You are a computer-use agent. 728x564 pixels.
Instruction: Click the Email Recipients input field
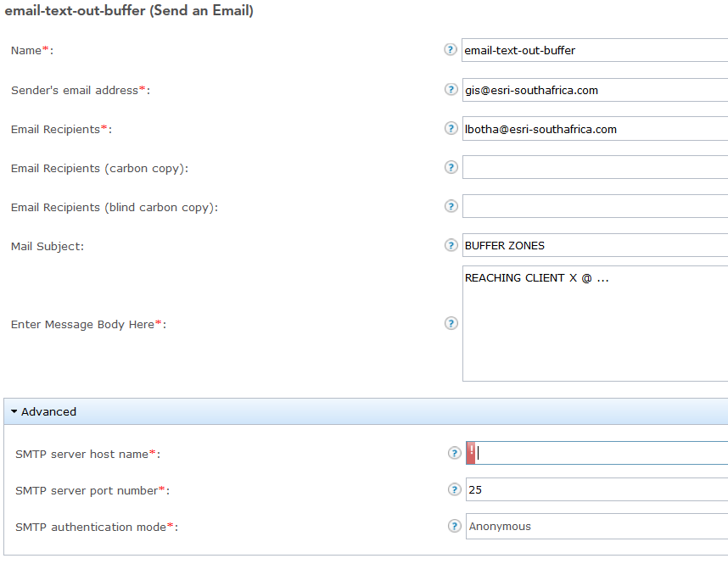point(594,129)
